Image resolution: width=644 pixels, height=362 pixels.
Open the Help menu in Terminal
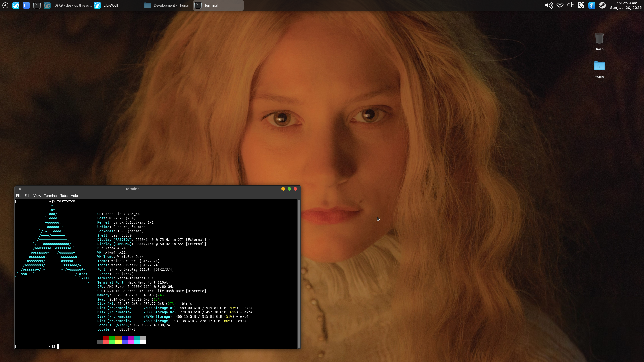click(74, 196)
